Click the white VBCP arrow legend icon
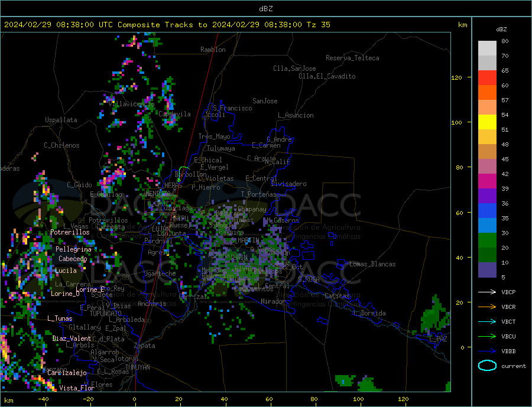Viewport: 532px width, 407px height. point(487,292)
